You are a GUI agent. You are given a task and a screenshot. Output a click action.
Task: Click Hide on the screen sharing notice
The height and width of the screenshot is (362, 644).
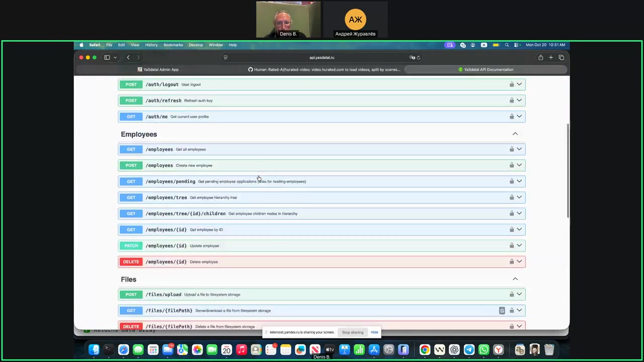coord(374,332)
